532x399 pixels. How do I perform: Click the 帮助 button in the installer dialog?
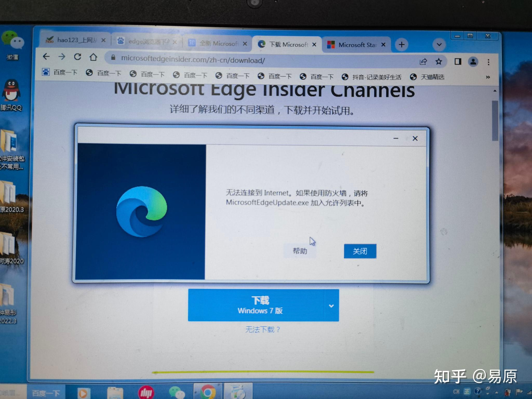pyautogui.click(x=300, y=251)
